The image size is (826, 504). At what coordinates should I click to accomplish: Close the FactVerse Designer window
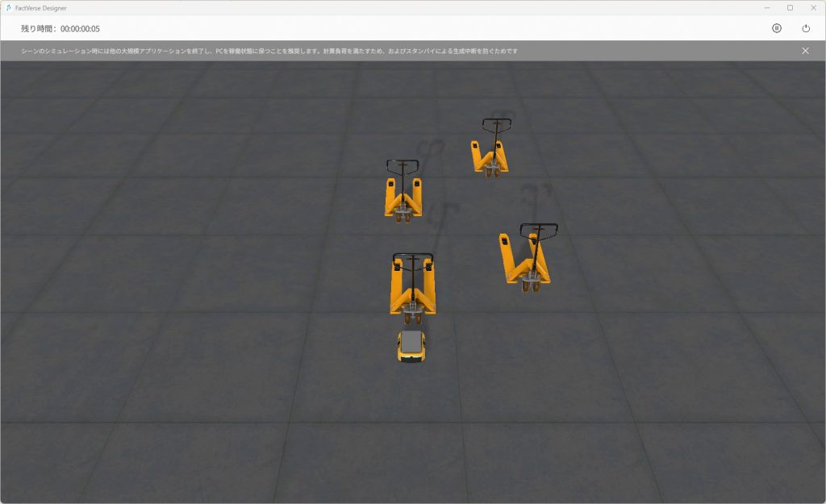(x=812, y=8)
